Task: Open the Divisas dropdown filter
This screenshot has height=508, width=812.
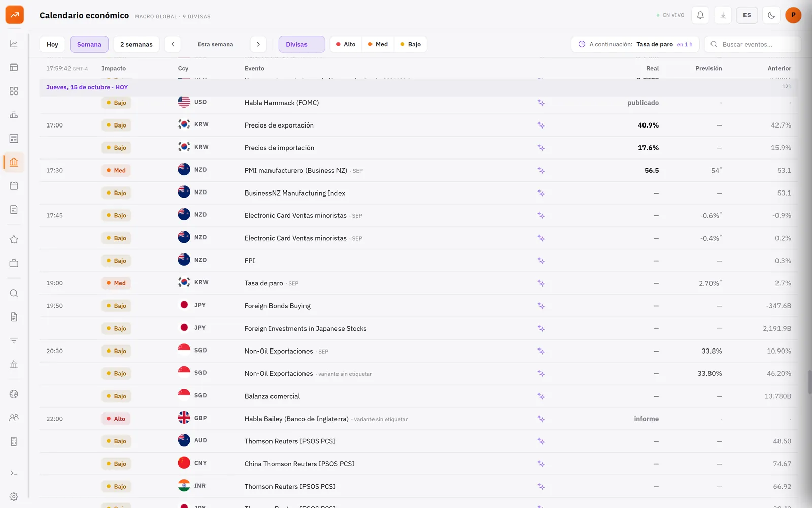Action: click(301, 44)
